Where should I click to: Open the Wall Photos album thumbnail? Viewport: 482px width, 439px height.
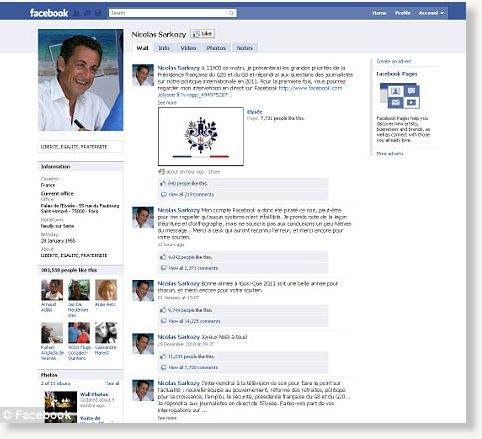[x=61, y=402]
